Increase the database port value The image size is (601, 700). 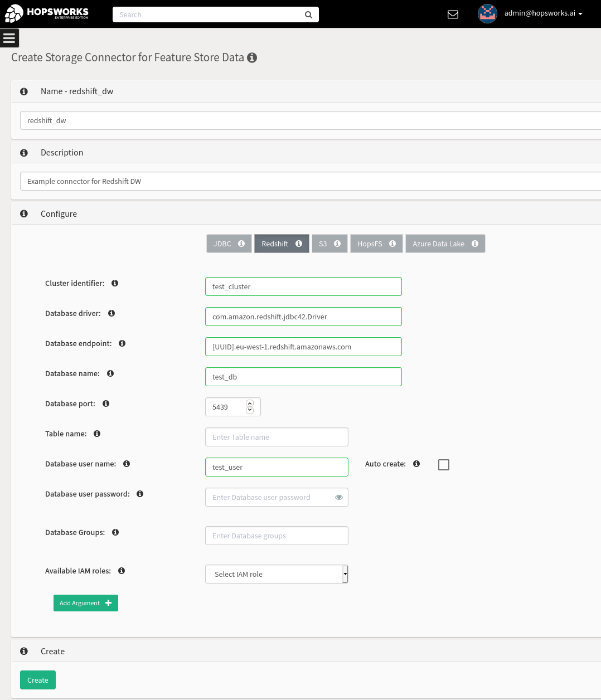click(250, 404)
